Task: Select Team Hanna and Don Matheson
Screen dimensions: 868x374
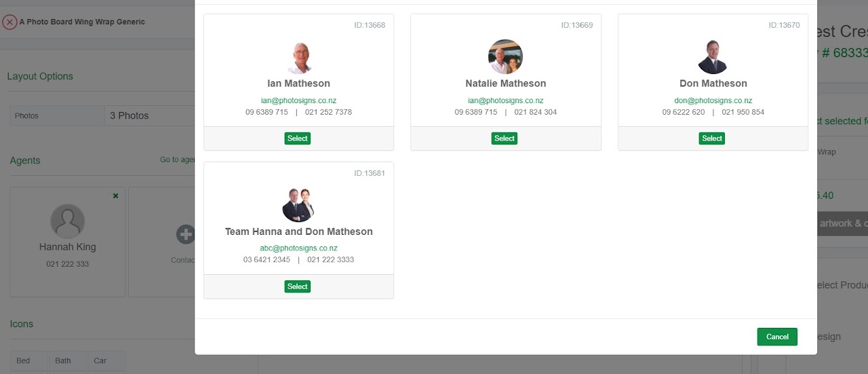Action: pos(298,286)
